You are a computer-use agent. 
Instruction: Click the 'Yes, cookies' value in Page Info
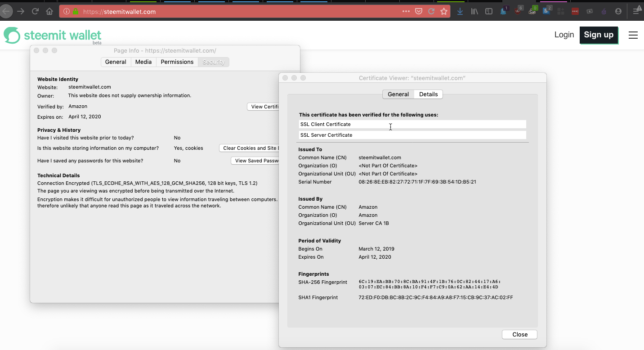(x=188, y=148)
